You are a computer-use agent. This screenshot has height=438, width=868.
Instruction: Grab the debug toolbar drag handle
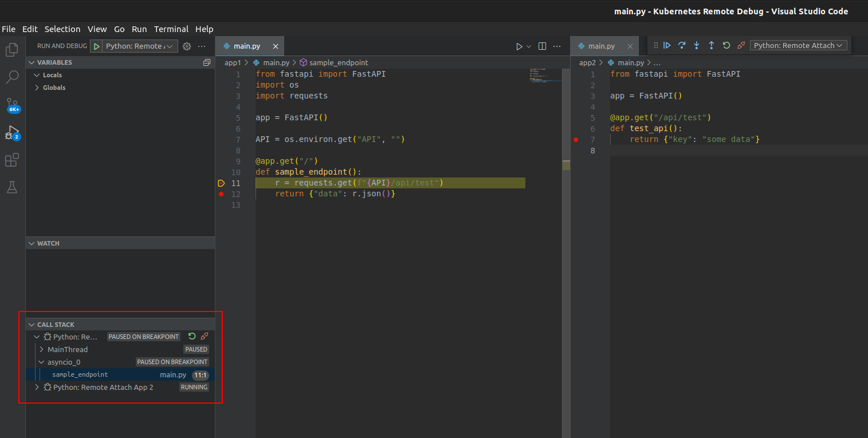coord(656,45)
